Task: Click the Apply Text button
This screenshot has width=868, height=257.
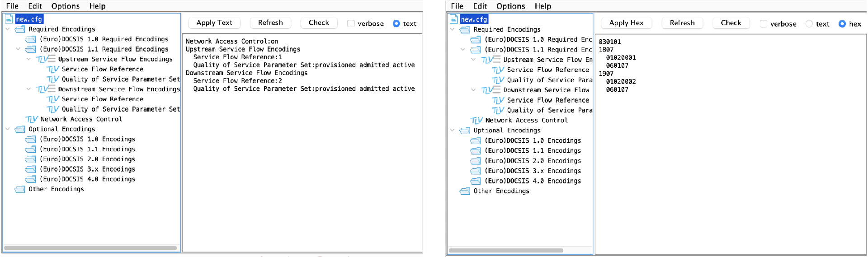Action: 214,23
